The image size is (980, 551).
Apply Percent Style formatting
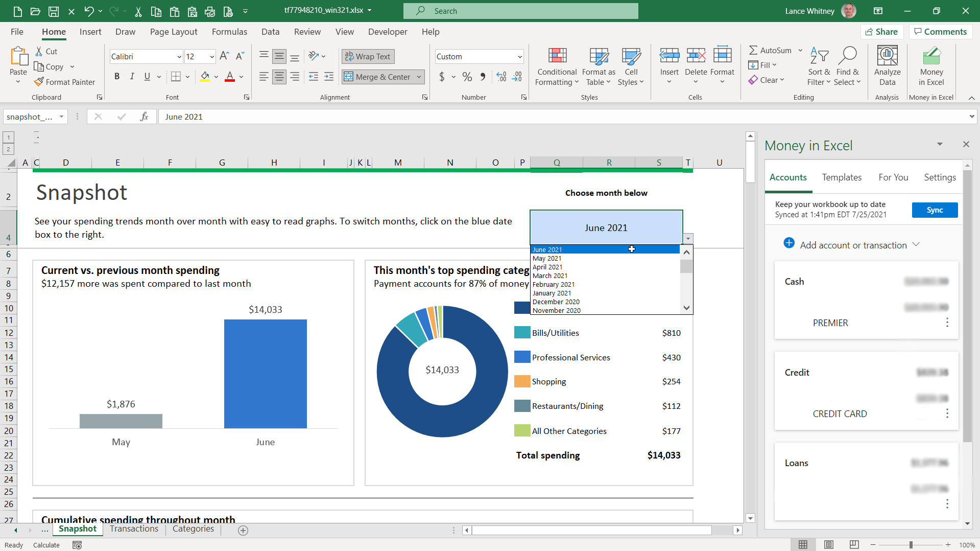tap(467, 77)
